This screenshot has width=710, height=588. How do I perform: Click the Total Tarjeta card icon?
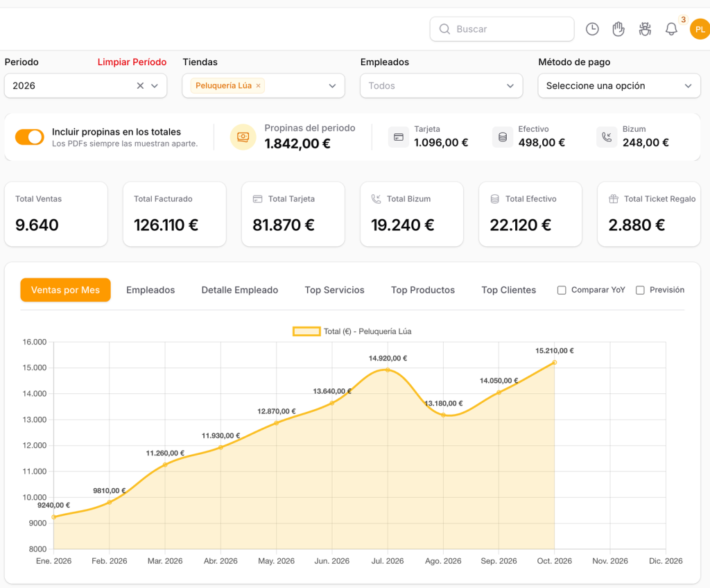[258, 199]
